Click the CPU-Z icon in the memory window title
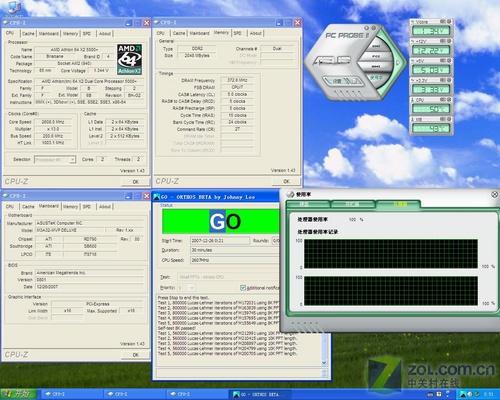500x400 pixels. (157, 22)
